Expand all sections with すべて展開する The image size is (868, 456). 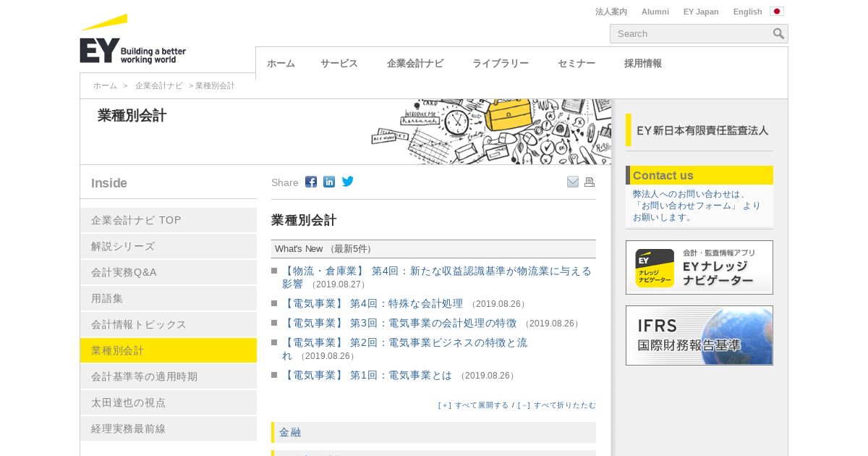point(474,405)
